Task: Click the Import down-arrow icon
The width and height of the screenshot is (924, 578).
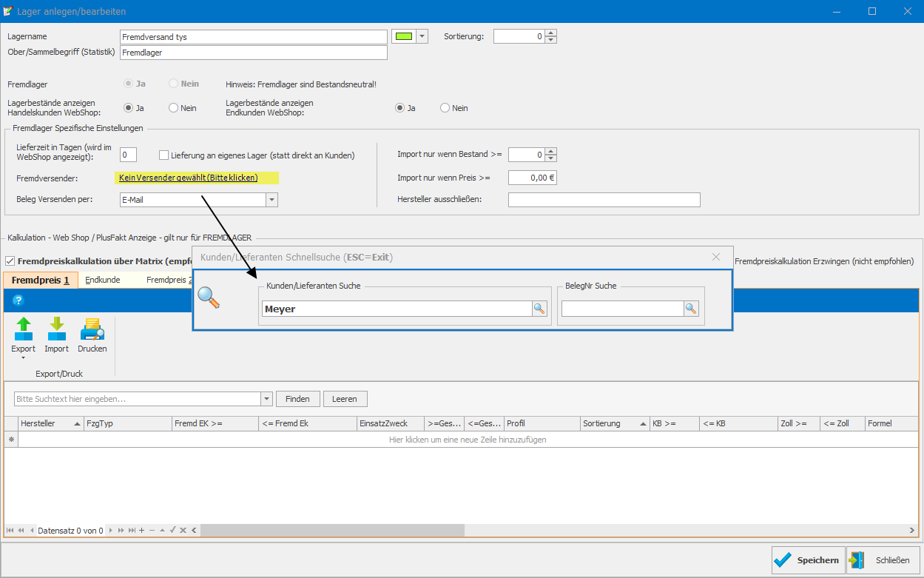Action: (x=56, y=329)
